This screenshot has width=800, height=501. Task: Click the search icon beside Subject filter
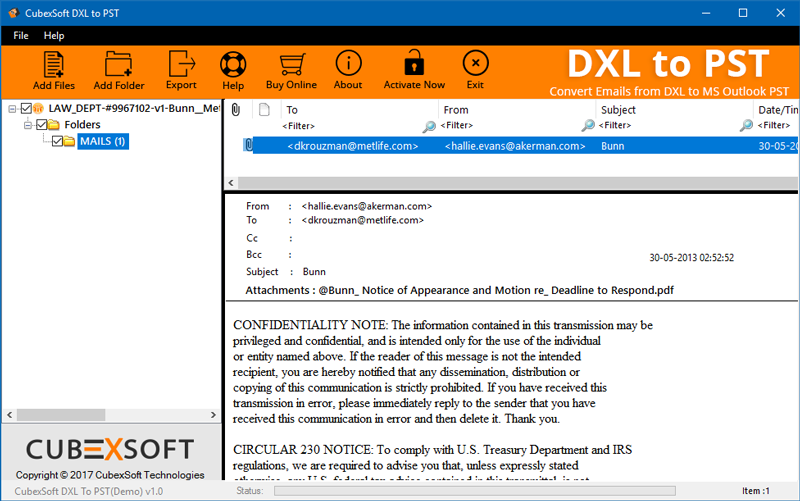(x=746, y=126)
